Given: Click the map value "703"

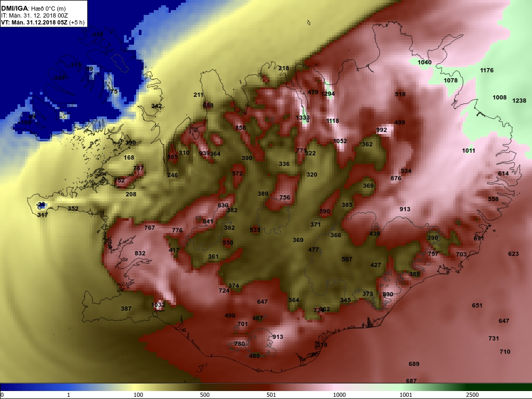Looking at the screenshot, I should [461, 254].
